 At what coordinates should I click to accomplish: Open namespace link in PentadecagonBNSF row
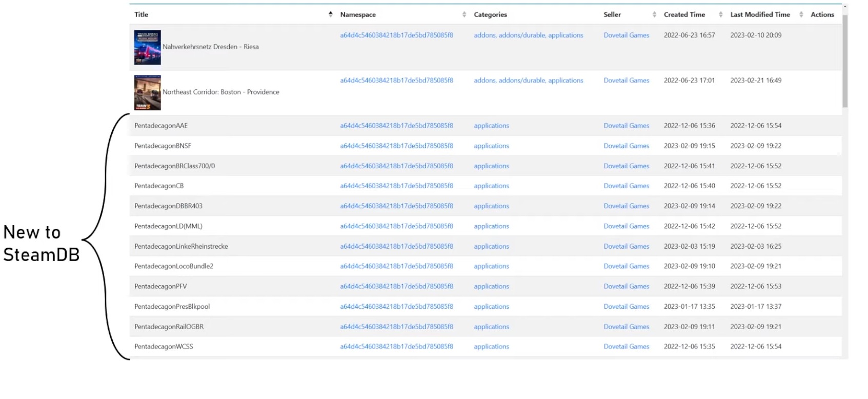(396, 146)
